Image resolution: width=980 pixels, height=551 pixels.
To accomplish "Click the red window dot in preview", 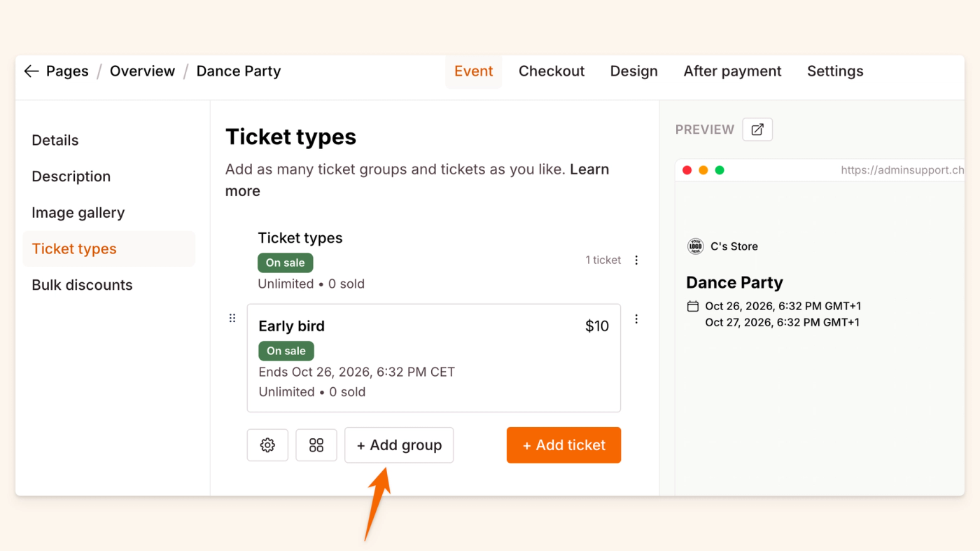I will click(x=687, y=170).
